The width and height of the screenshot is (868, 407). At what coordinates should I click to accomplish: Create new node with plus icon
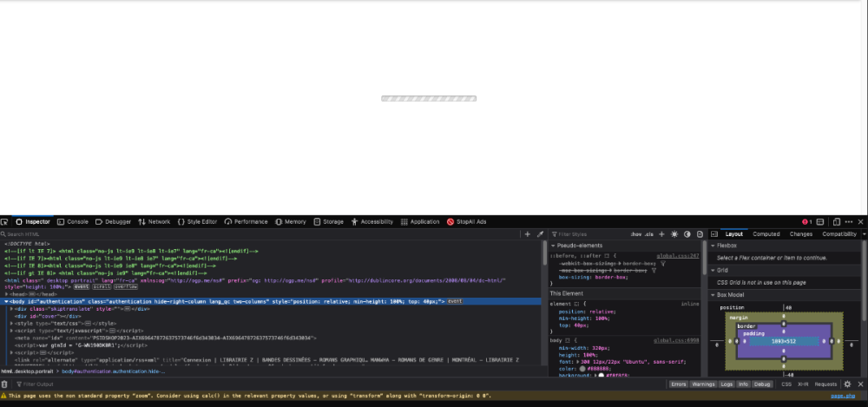(527, 234)
